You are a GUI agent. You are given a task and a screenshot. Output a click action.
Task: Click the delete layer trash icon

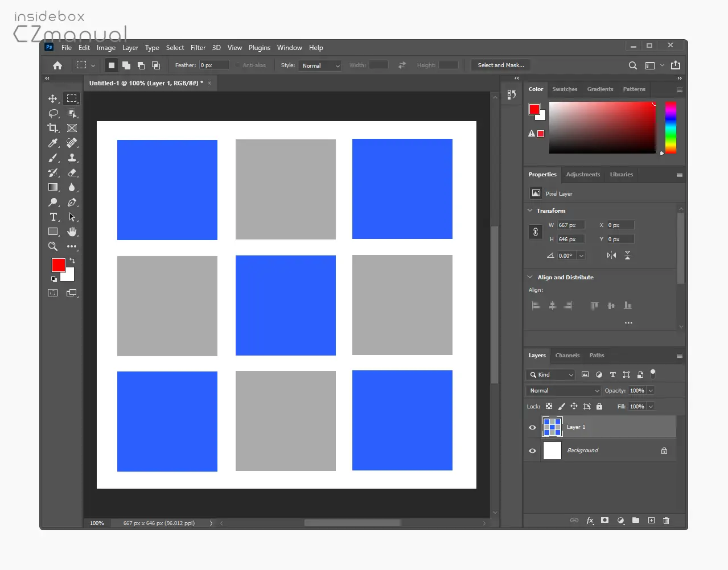[666, 521]
